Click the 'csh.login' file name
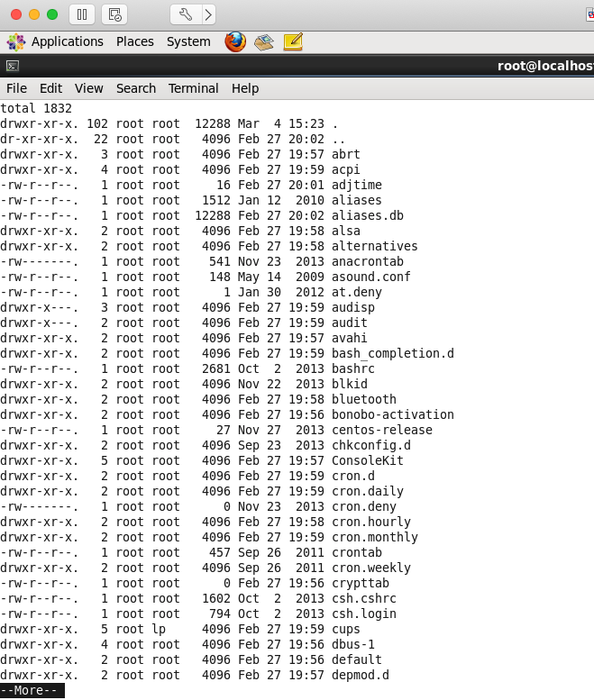This screenshot has width=594, height=700. tap(364, 614)
